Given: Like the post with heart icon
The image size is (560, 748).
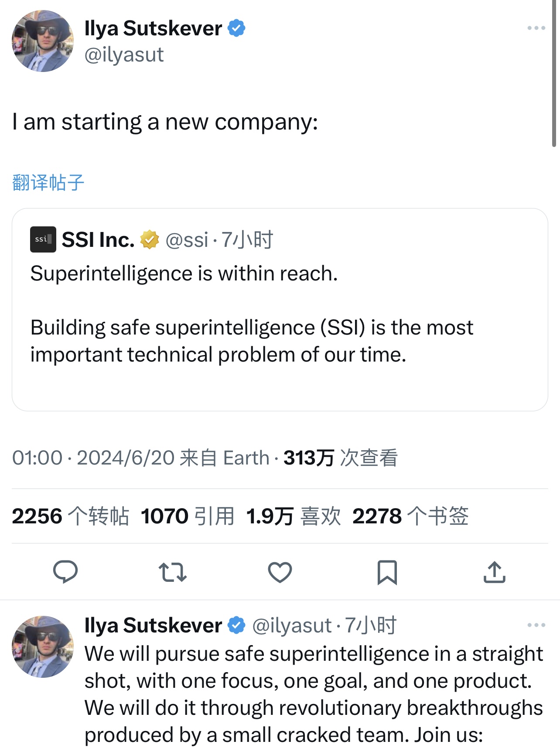Looking at the screenshot, I should click(280, 572).
